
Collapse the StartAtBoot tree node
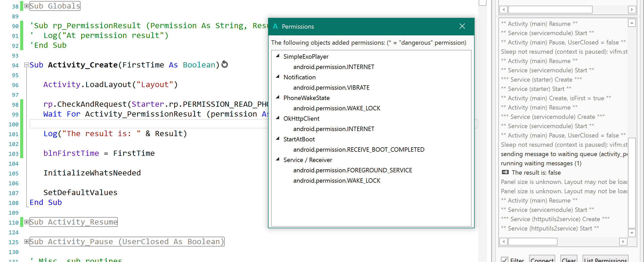[278, 139]
